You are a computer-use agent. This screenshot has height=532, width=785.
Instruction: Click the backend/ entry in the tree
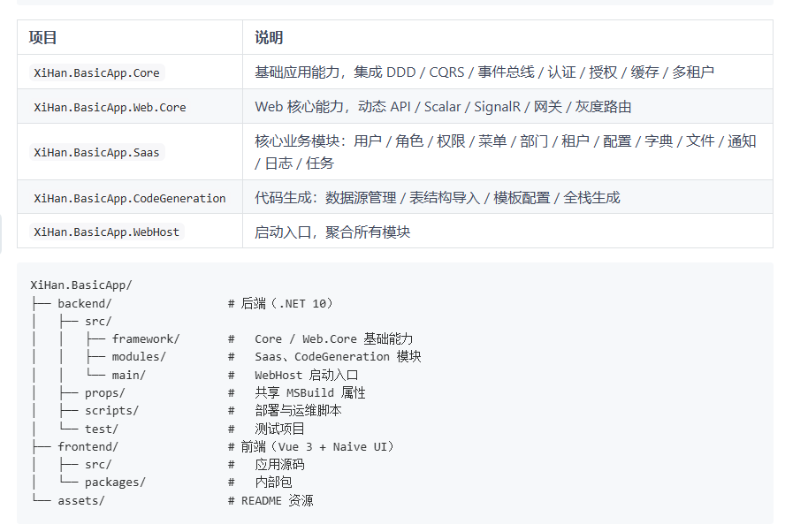[85, 303]
